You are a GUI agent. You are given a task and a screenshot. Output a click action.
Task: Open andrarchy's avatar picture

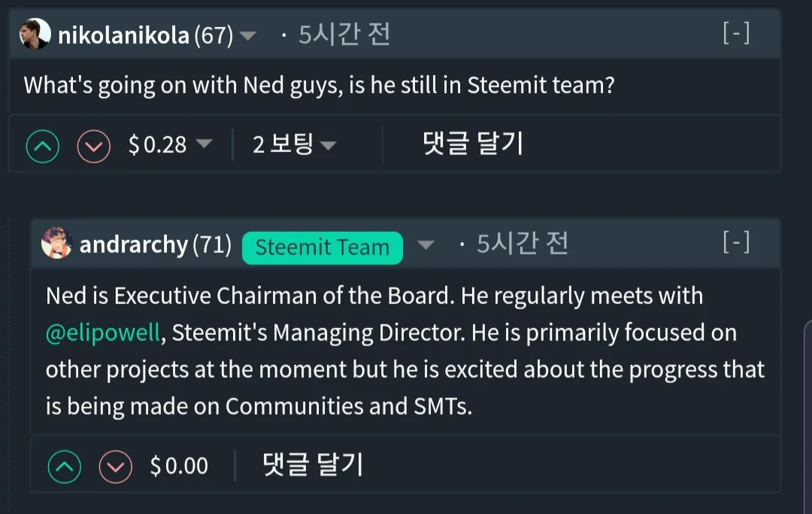(x=57, y=244)
